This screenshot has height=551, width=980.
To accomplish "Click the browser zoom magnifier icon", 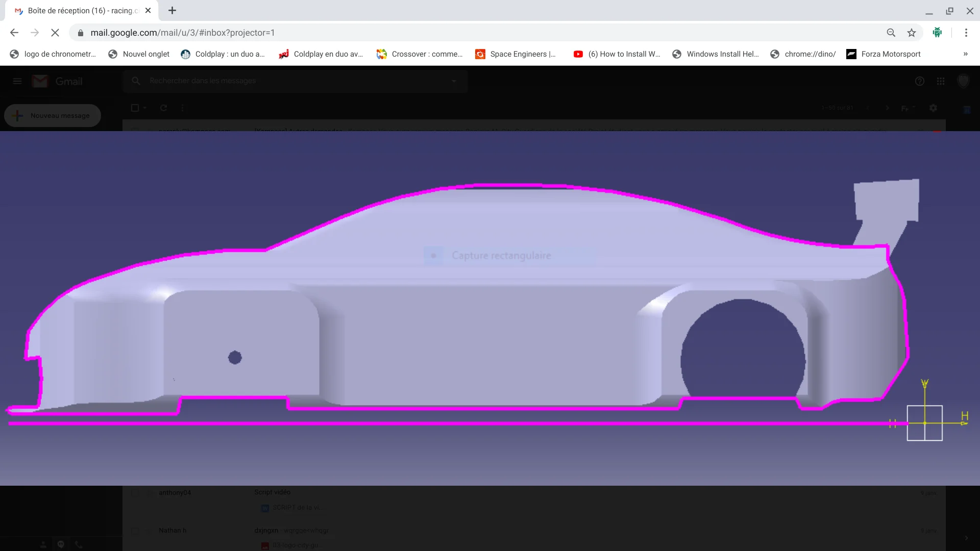I will click(x=891, y=33).
